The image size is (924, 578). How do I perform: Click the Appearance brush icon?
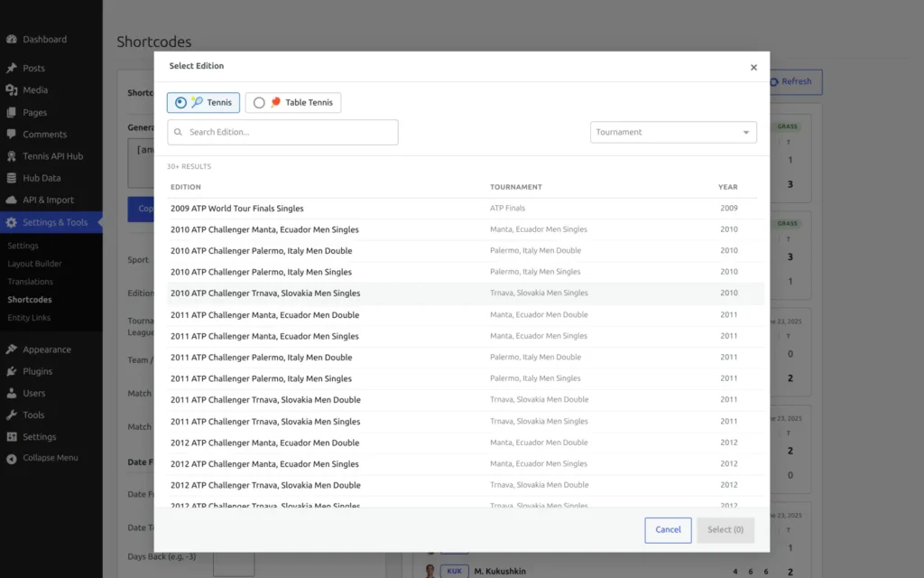point(11,350)
